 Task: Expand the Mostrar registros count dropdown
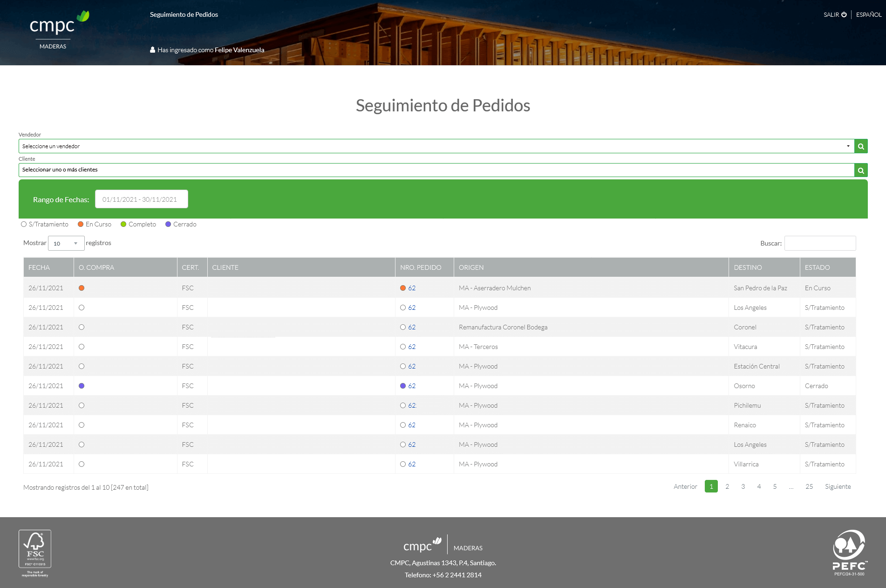point(66,244)
